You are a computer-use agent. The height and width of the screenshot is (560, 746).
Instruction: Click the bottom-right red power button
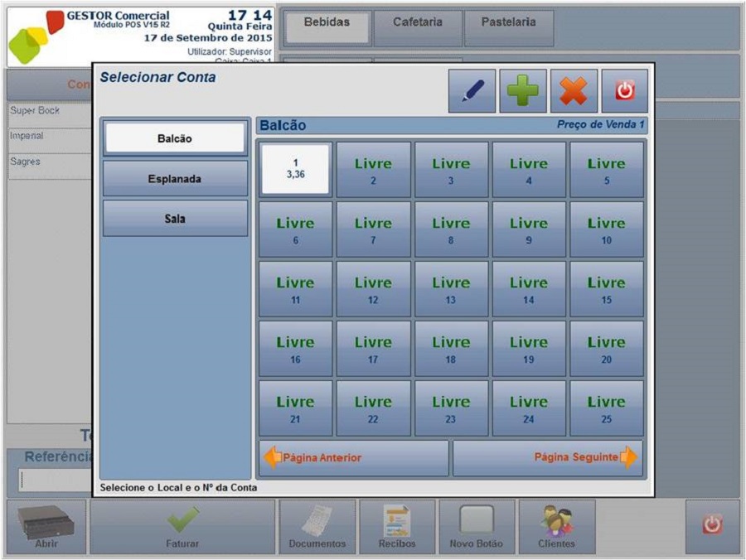712,524
